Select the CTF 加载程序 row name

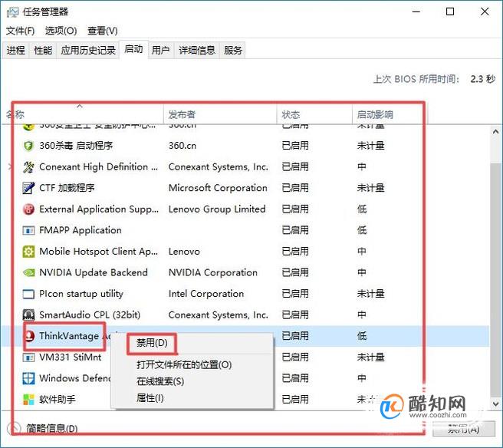[x=67, y=188]
